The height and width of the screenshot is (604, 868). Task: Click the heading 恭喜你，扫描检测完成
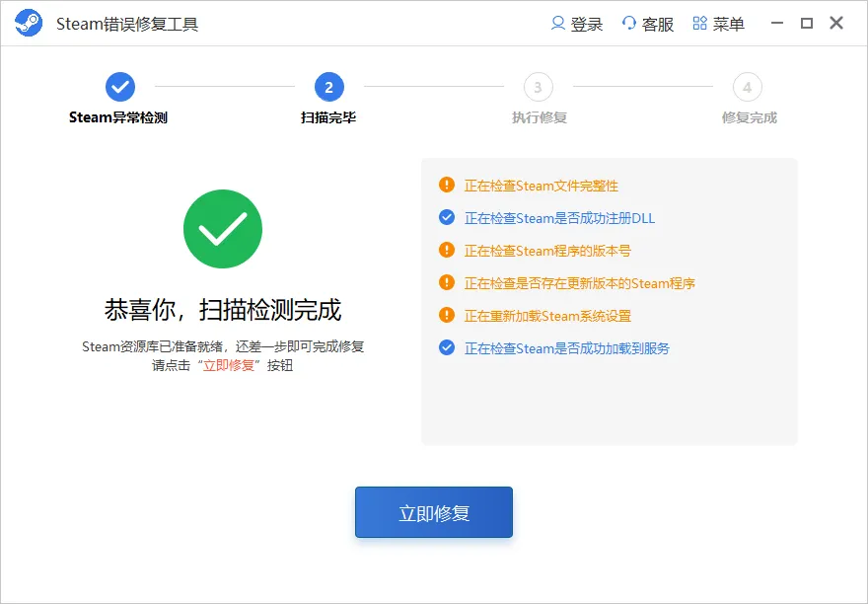point(223,310)
